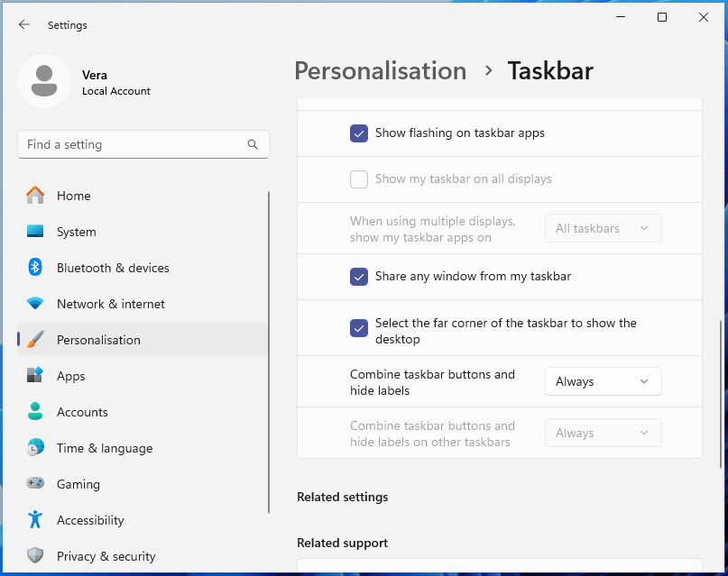The width and height of the screenshot is (728, 576).
Task: Click the Personalisation paintbrush icon
Action: click(x=35, y=340)
